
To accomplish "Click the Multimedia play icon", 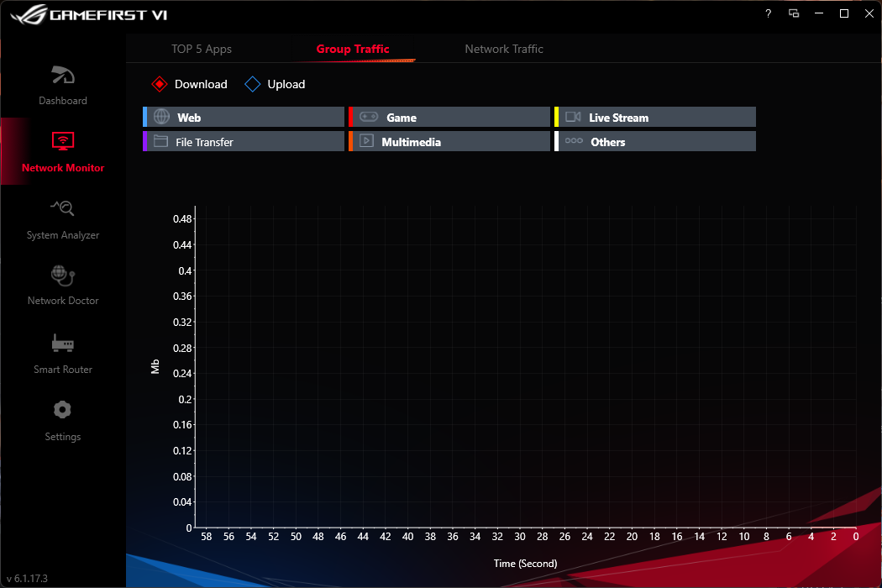I will [x=367, y=140].
